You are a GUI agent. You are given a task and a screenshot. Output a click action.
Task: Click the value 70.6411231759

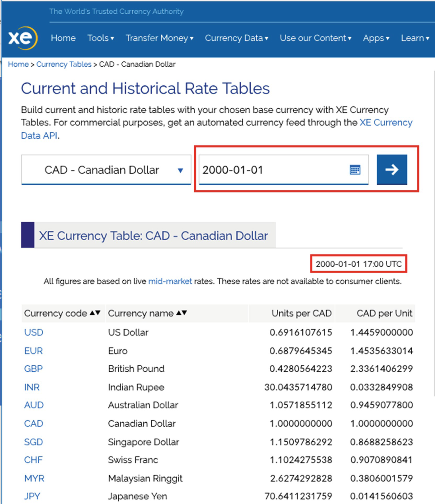298,496
